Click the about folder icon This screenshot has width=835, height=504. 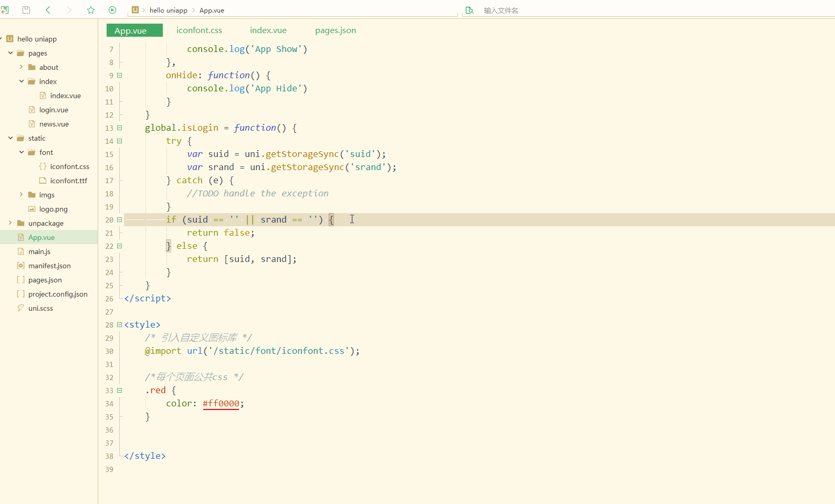(x=32, y=67)
